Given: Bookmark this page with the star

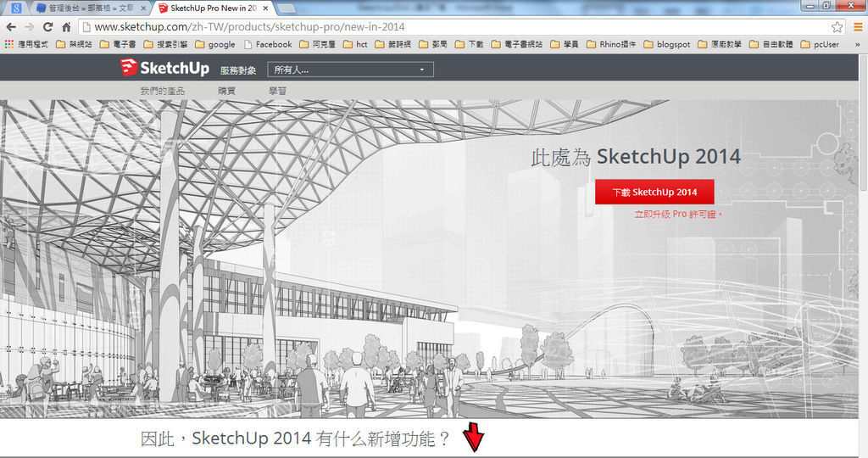Looking at the screenshot, I should coord(837,26).
